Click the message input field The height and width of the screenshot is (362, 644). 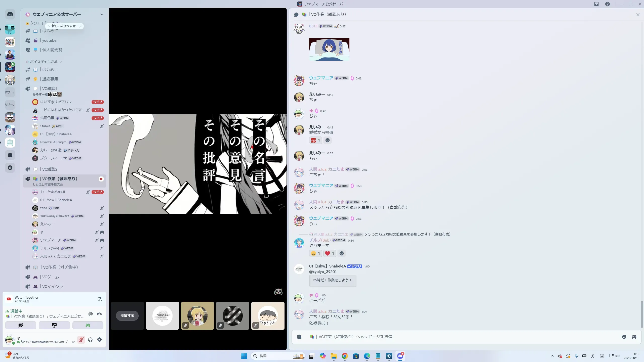[x=453, y=337]
